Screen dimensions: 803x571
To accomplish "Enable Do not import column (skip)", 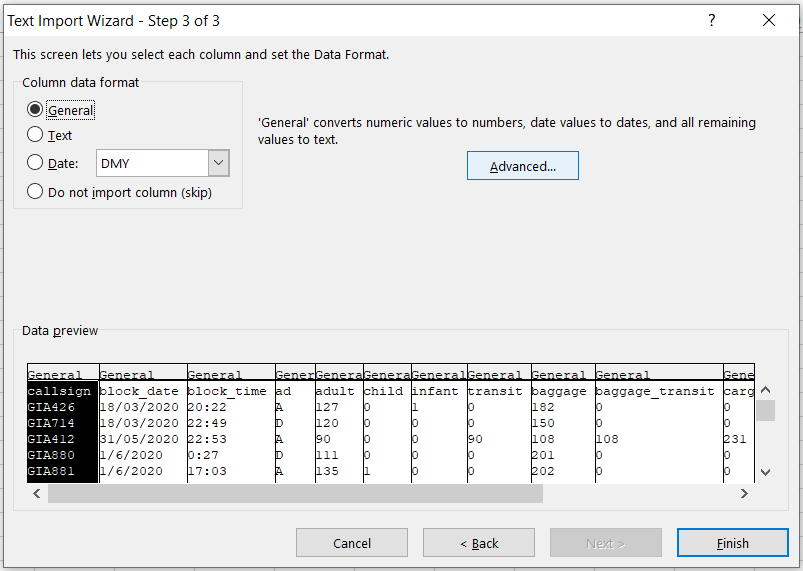I will point(36,192).
